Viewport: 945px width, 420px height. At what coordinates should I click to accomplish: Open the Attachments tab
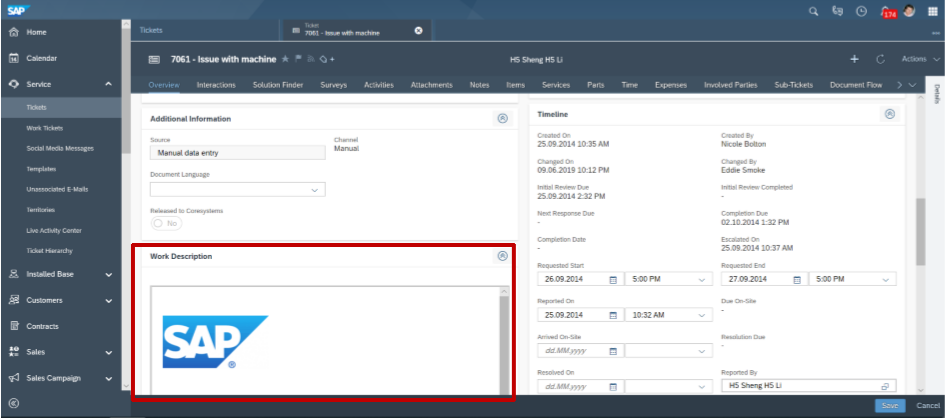[432, 85]
